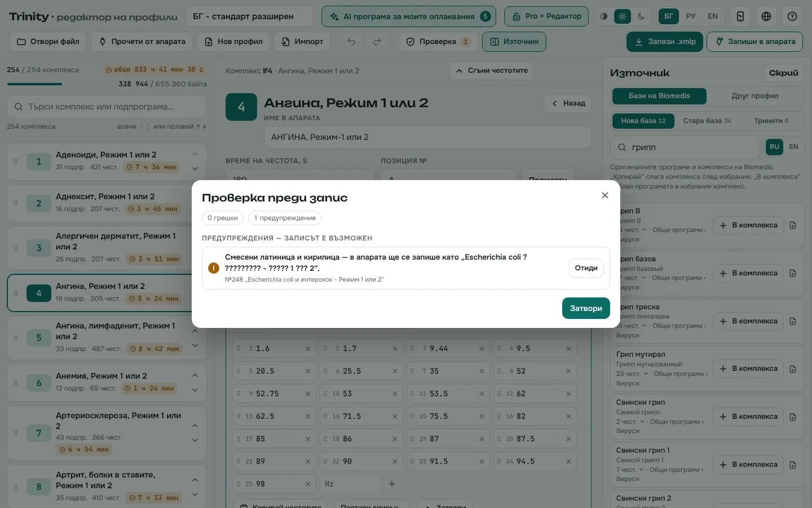
Task: Click the undo arrow icon
Action: click(x=351, y=42)
